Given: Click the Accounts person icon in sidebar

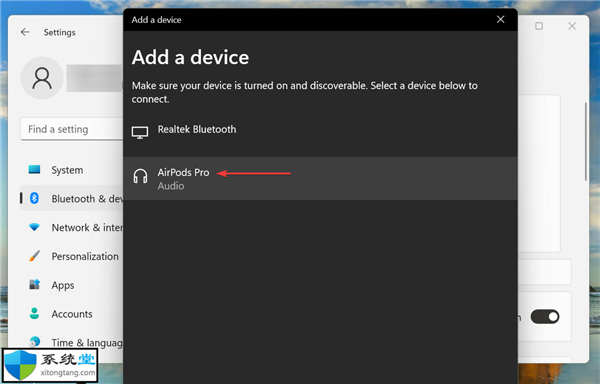Looking at the screenshot, I should (x=34, y=313).
